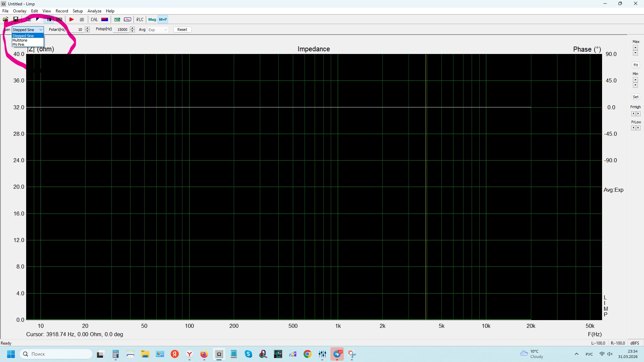Choose PN Pink generator option
644x362 pixels.
coord(19,45)
